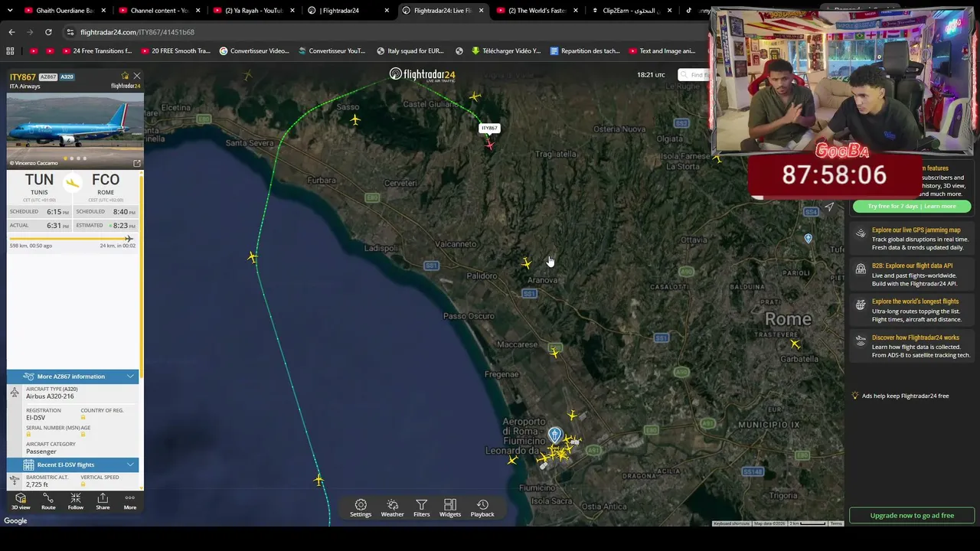Image resolution: width=980 pixels, height=551 pixels.
Task: Open the Widgets panel
Action: (x=450, y=508)
